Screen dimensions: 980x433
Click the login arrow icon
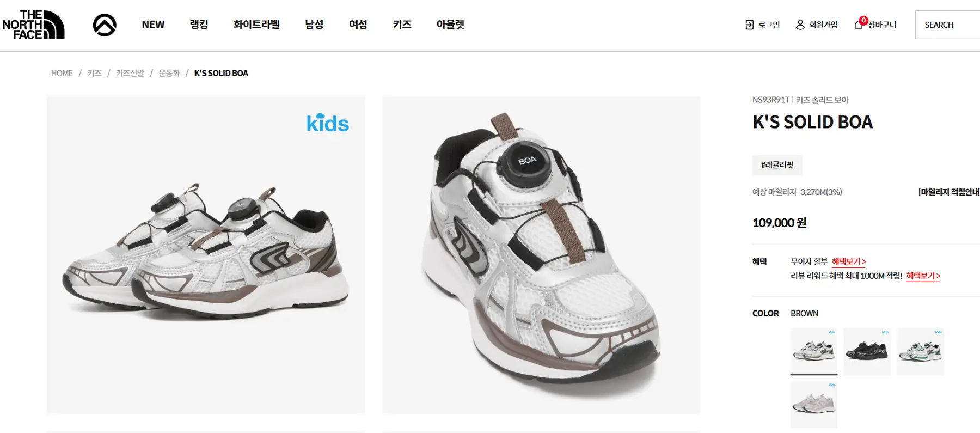(x=750, y=25)
